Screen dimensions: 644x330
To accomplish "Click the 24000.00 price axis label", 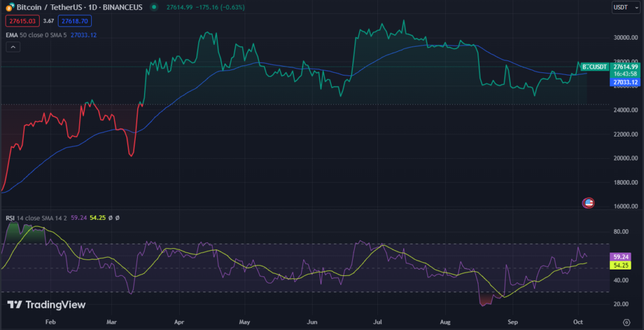I will pos(626,110).
